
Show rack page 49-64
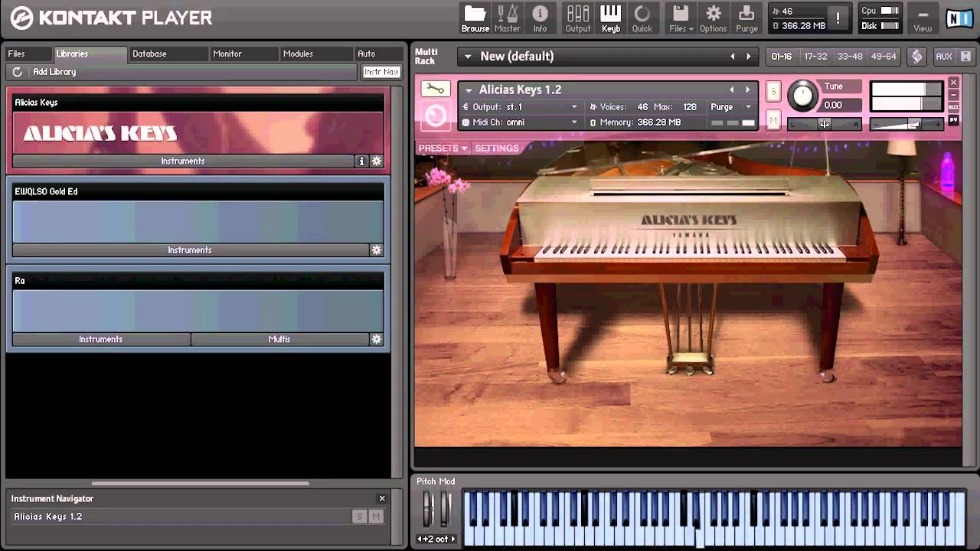click(884, 57)
